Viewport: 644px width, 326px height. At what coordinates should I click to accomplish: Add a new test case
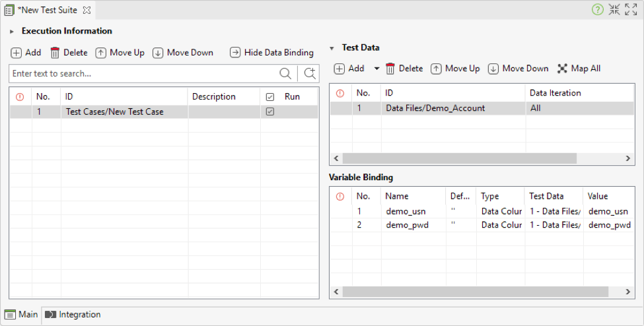click(26, 53)
